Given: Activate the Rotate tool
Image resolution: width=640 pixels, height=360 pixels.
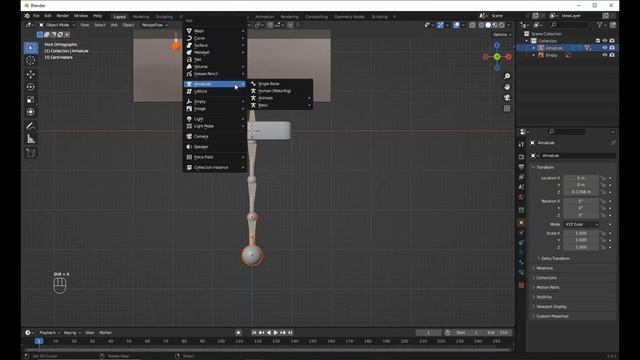Looking at the screenshot, I should (x=31, y=87).
